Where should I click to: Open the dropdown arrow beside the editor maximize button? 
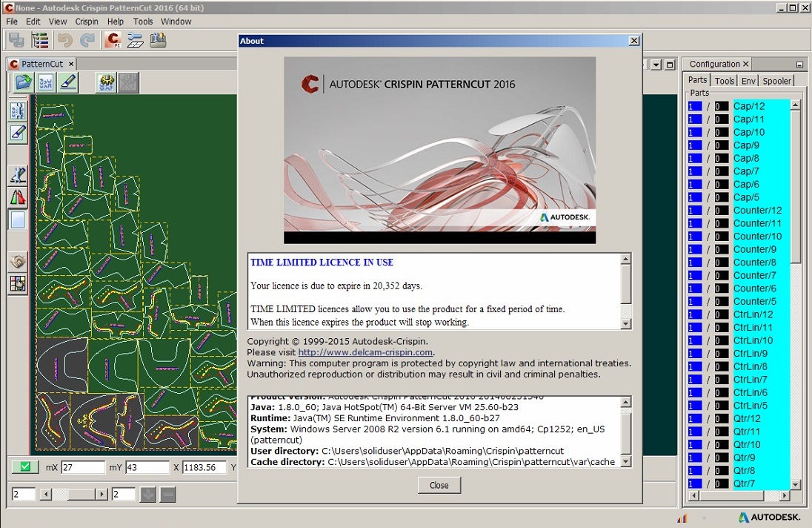coord(656,65)
